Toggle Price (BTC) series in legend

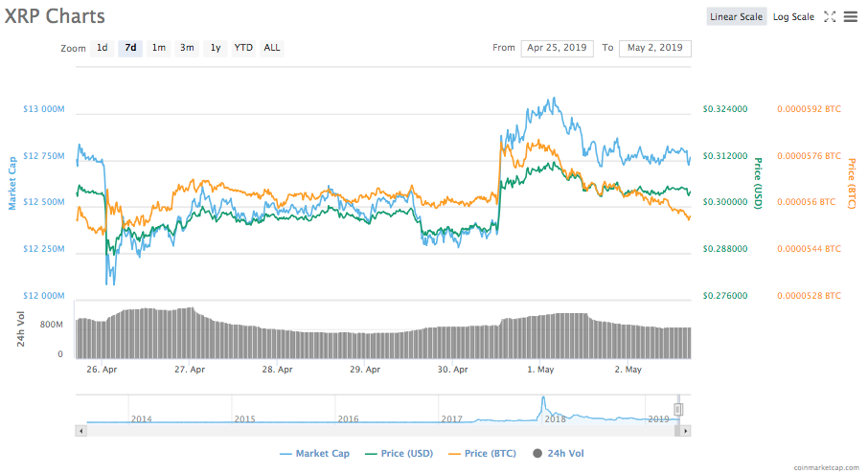pyautogui.click(x=482, y=454)
